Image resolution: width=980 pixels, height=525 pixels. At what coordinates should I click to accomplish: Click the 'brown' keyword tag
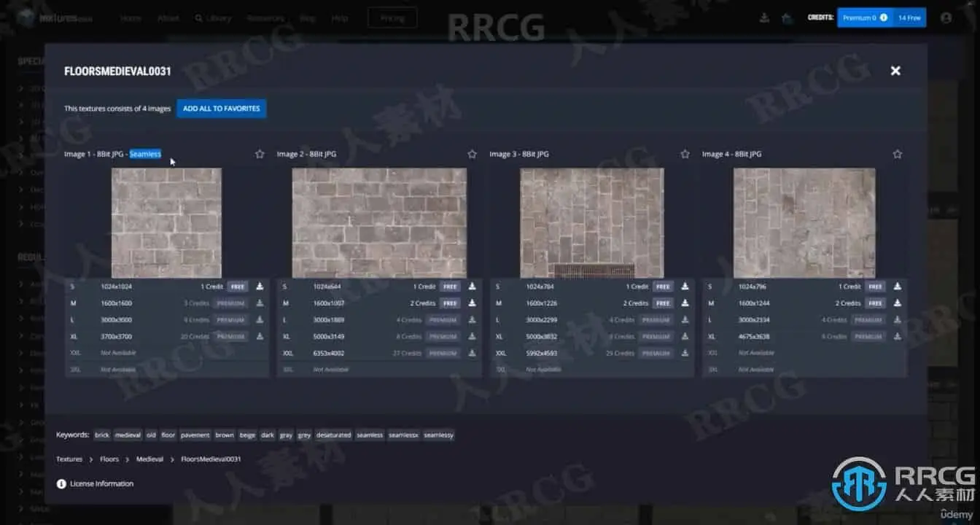tap(225, 435)
